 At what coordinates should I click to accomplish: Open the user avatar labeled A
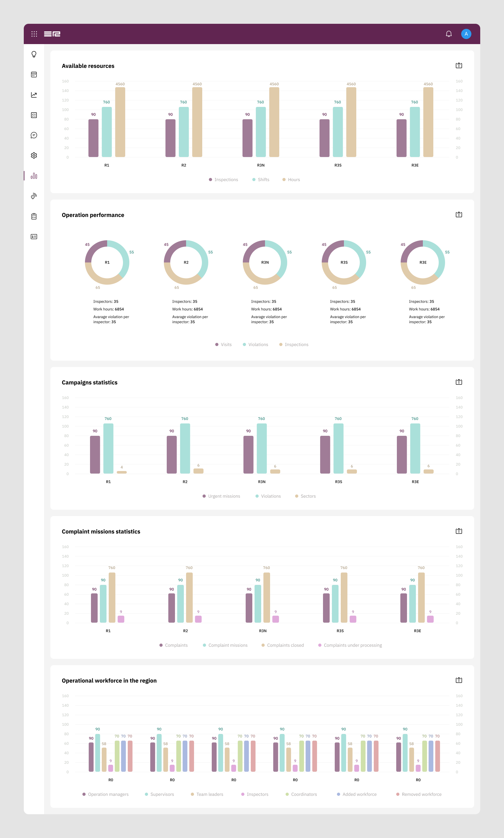[x=466, y=34]
